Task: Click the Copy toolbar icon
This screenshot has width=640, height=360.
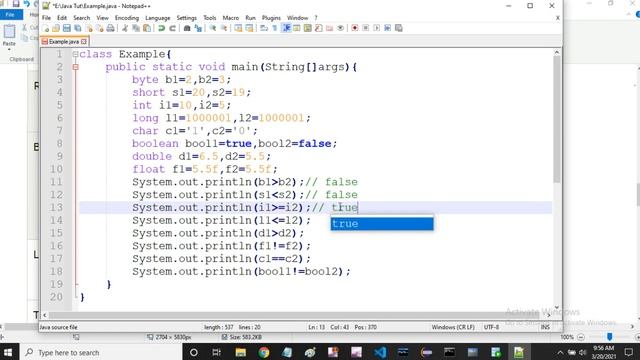Action: (136, 28)
